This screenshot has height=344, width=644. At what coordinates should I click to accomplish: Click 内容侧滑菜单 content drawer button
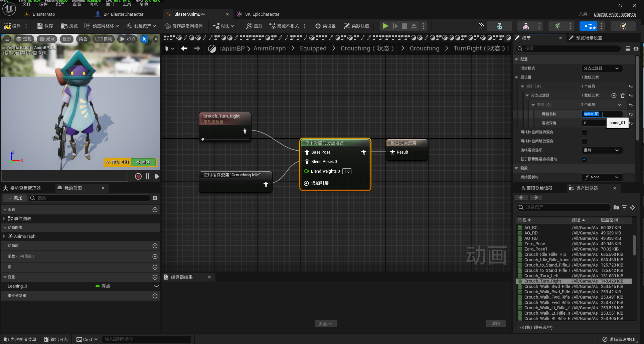pyautogui.click(x=20, y=339)
